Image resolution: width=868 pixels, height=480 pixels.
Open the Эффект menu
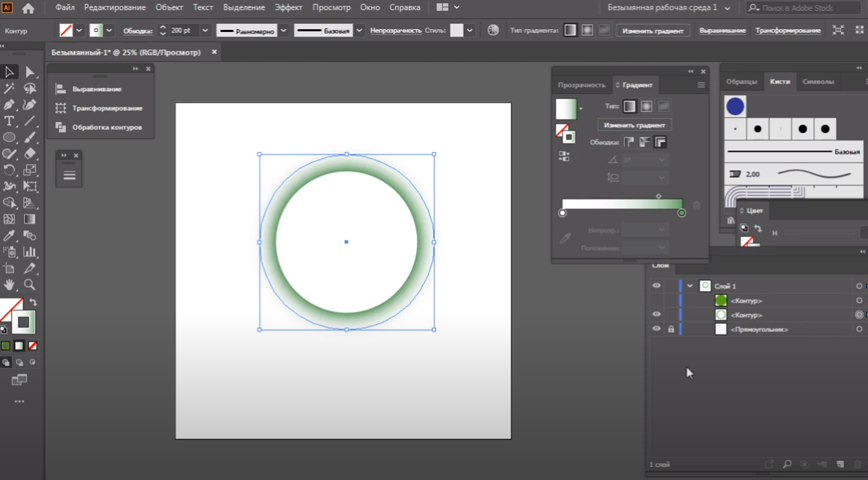[289, 7]
